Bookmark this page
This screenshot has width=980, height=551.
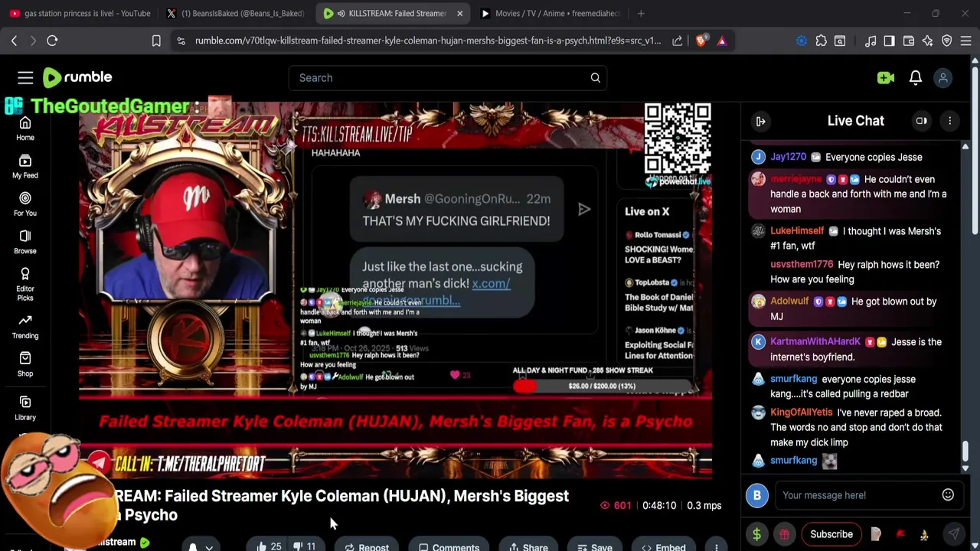point(156,41)
